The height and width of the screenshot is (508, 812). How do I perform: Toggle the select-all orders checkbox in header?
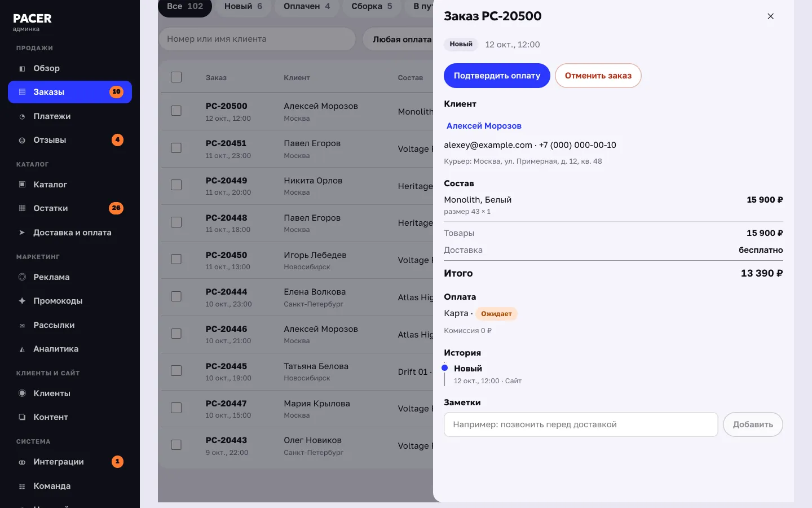pos(176,77)
